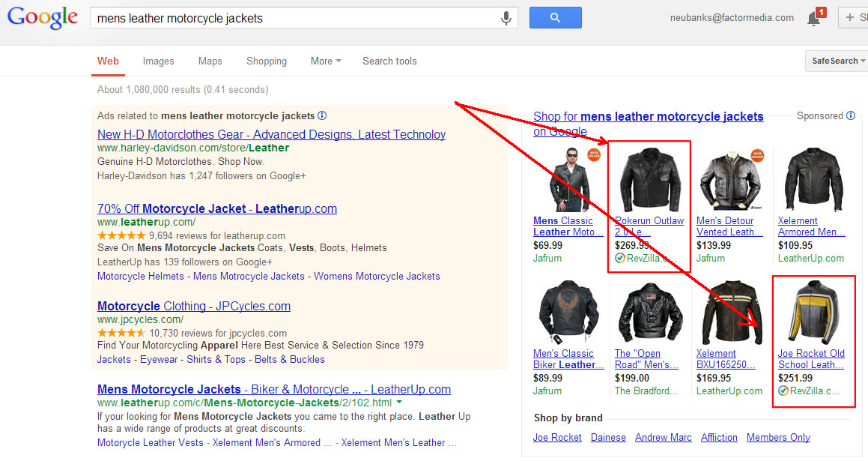Click the Google logo

(x=43, y=18)
